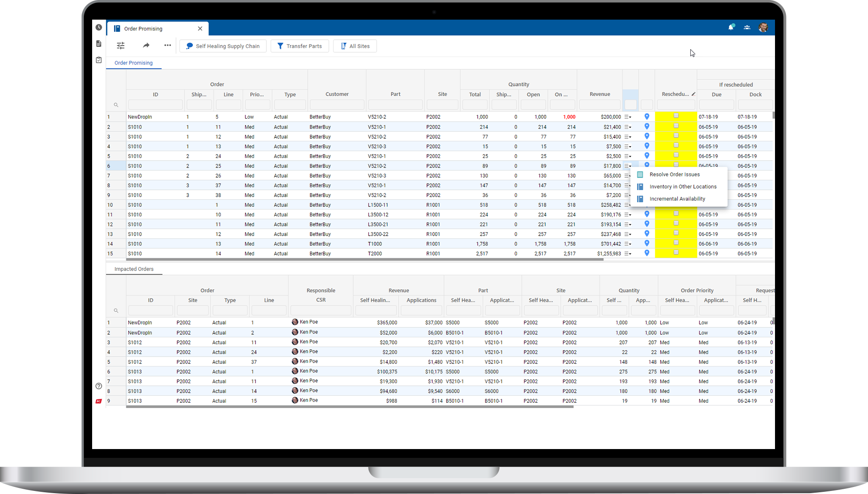The width and height of the screenshot is (868, 494).
Task: Open the hamburger dropdown on row 3
Action: pos(627,136)
